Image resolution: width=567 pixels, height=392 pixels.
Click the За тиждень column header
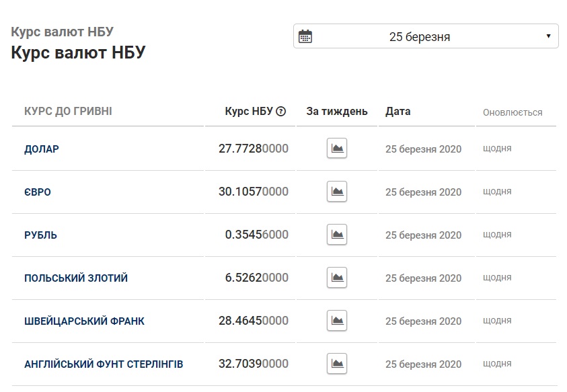click(337, 112)
